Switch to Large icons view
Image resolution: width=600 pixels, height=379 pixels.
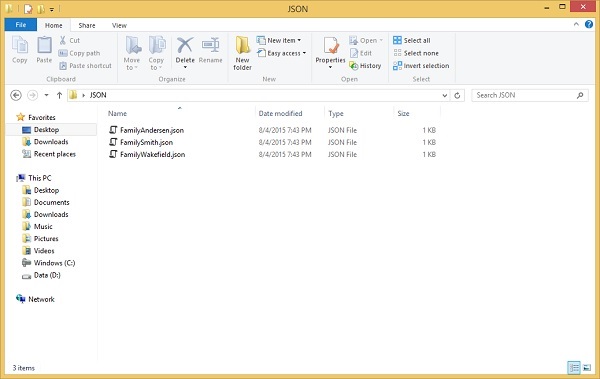(x=587, y=368)
